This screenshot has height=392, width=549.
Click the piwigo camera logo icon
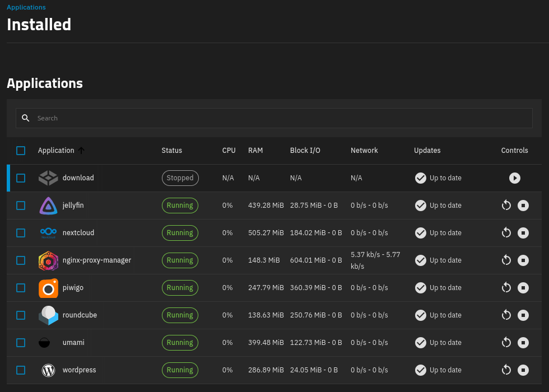point(48,288)
